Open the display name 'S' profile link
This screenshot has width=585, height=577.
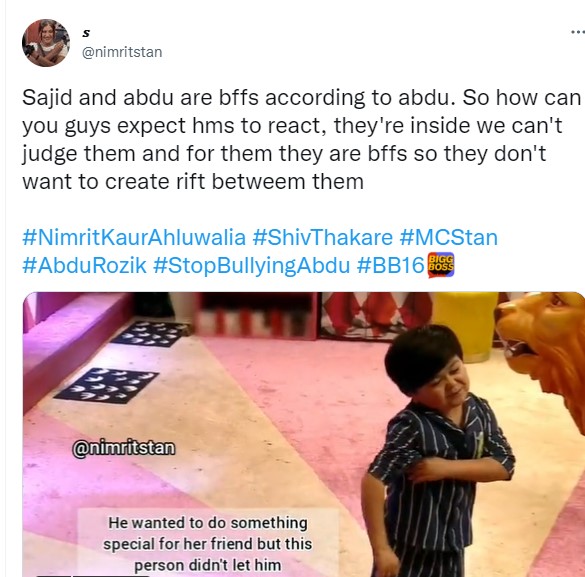(86, 34)
